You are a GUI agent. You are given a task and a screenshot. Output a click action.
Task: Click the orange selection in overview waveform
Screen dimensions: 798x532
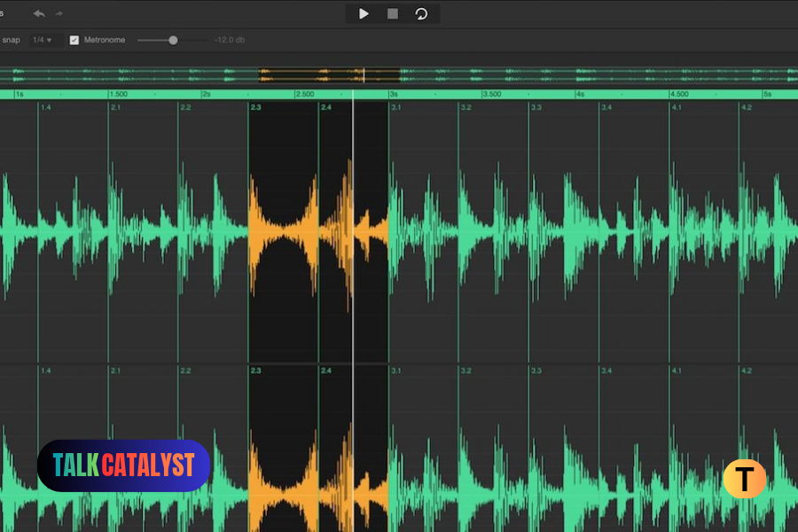tap(328, 74)
